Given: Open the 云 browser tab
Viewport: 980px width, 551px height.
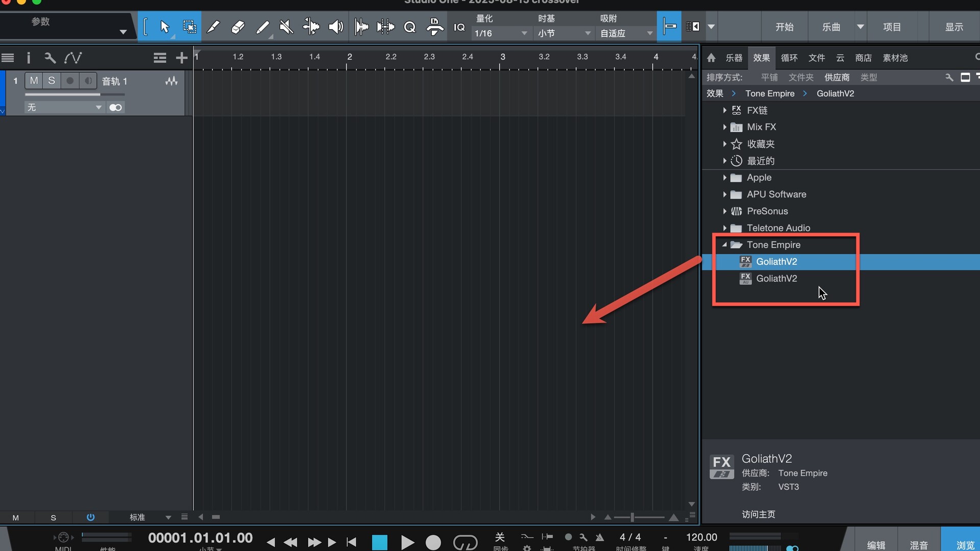Looking at the screenshot, I should 840,58.
